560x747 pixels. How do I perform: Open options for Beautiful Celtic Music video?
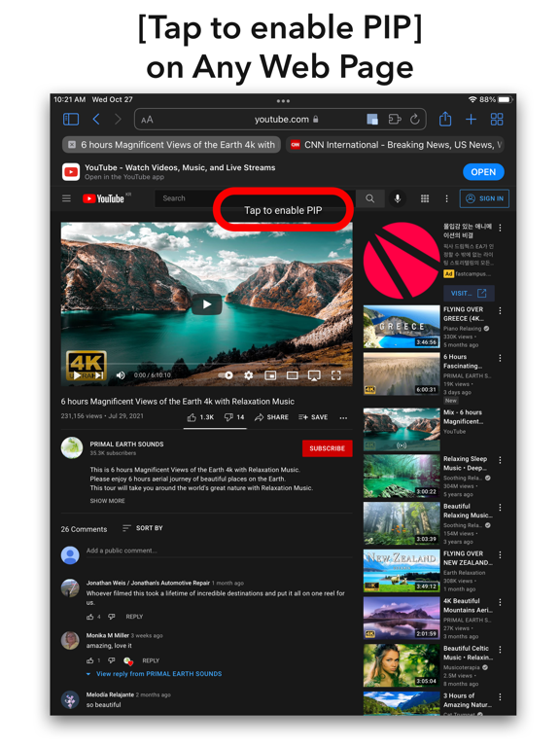[x=500, y=650]
